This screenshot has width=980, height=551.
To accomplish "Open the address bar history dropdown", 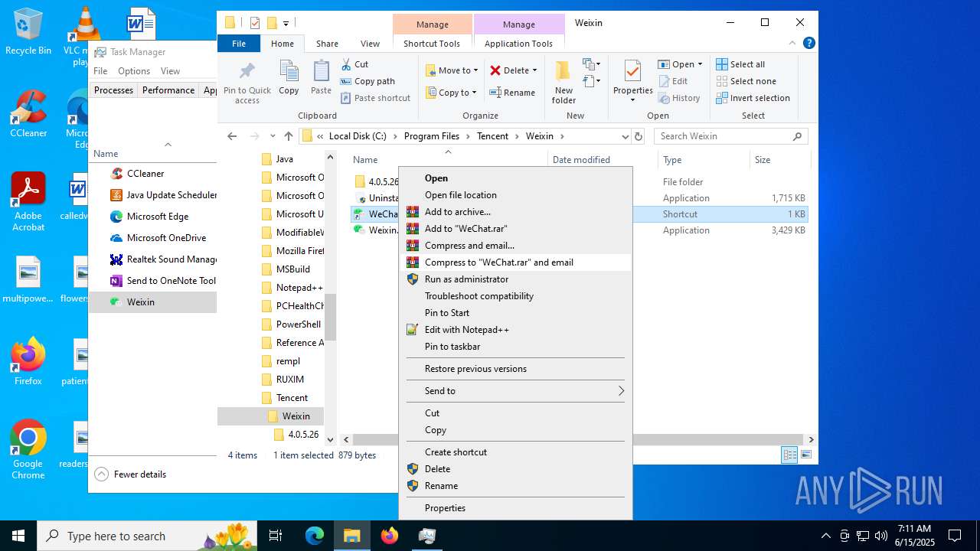I will click(626, 136).
